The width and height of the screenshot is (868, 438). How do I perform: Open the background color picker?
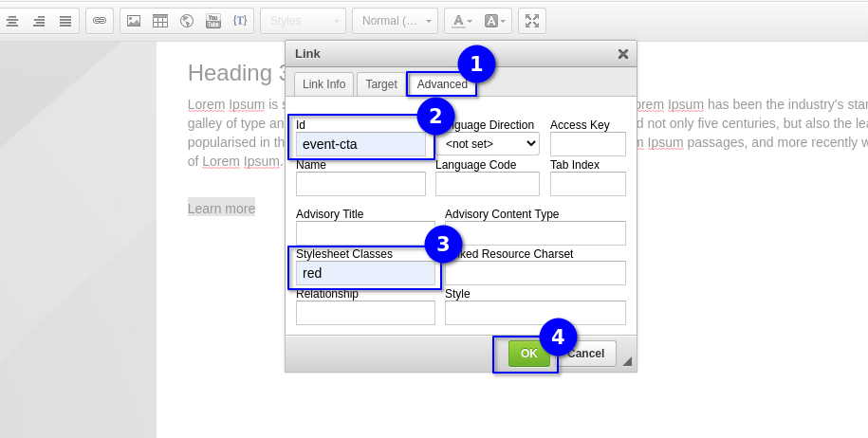pyautogui.click(x=496, y=20)
